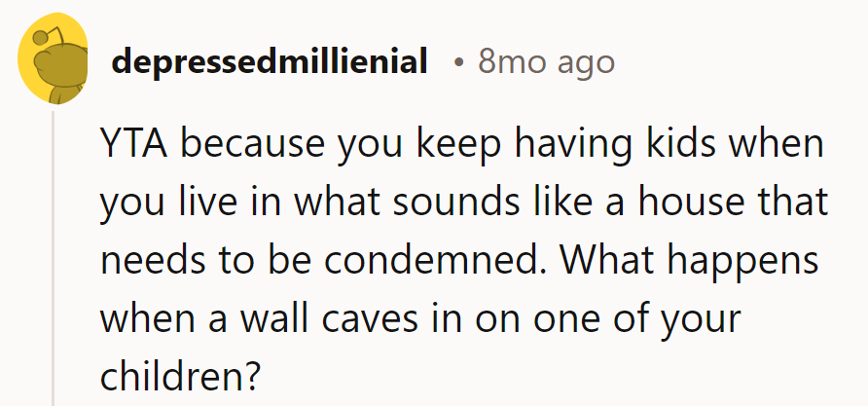Viewport: 868px width, 406px height.
Task: Click the dot separator before timestamp
Action: (457, 63)
